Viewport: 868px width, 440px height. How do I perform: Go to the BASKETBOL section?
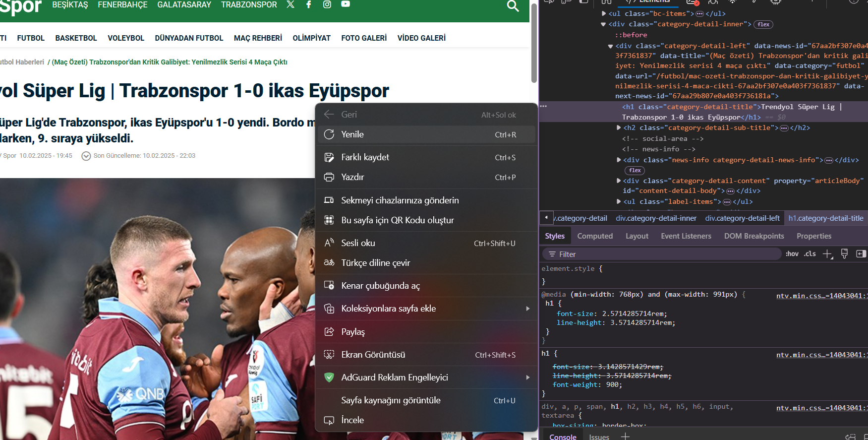pos(76,38)
